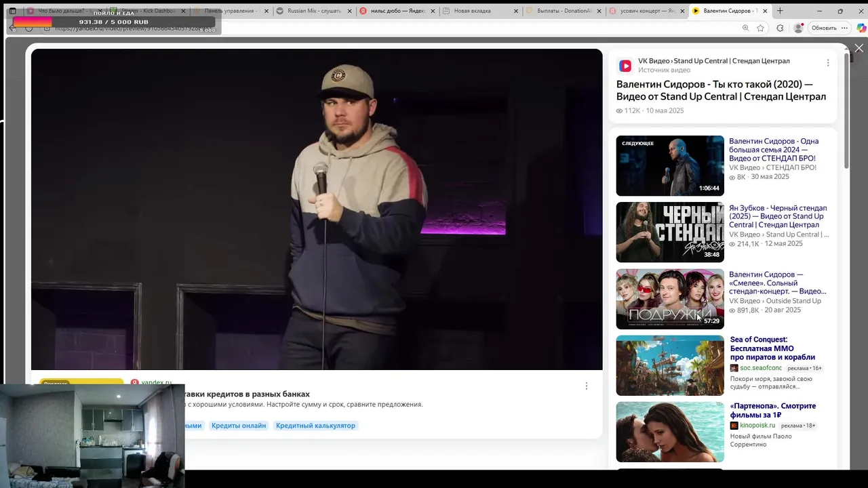The image size is (868, 488).
Task: Open 'Sea of Conquest: Бесплатная MMO' ad title
Action: pos(772,348)
